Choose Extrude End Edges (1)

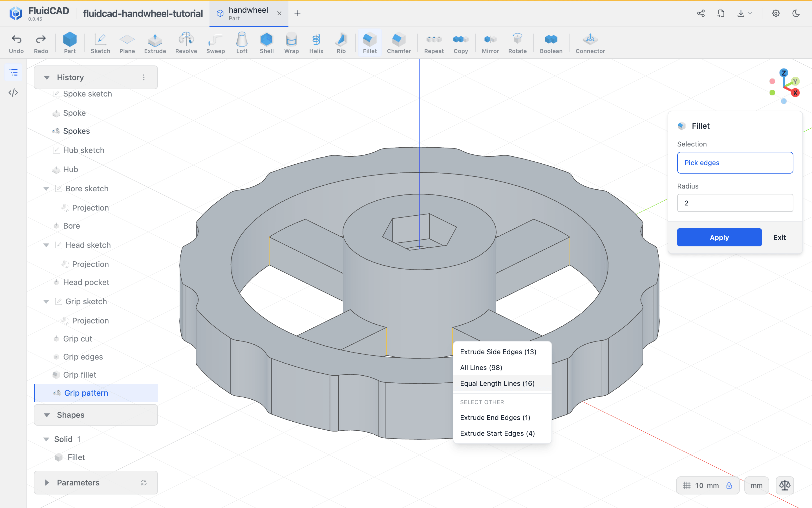pos(502,417)
